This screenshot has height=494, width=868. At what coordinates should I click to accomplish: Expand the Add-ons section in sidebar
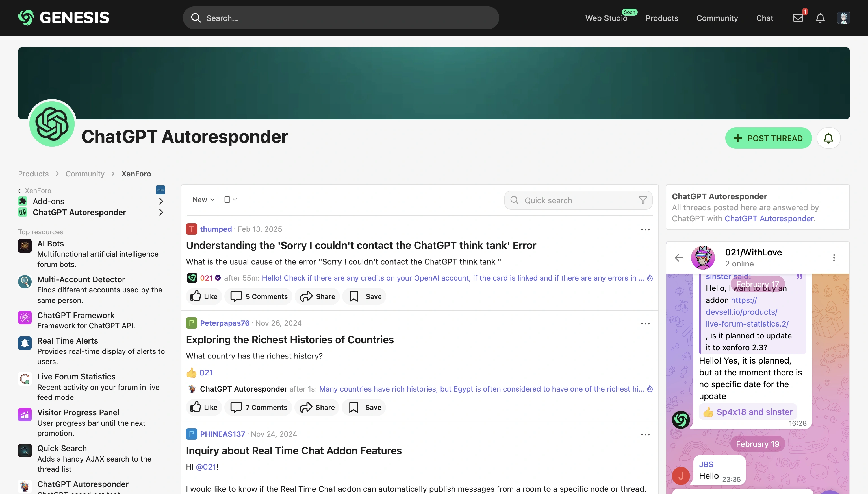click(x=161, y=201)
